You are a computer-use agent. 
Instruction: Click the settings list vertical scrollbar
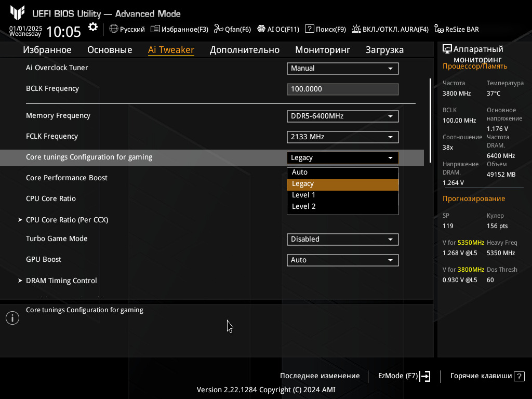430,121
